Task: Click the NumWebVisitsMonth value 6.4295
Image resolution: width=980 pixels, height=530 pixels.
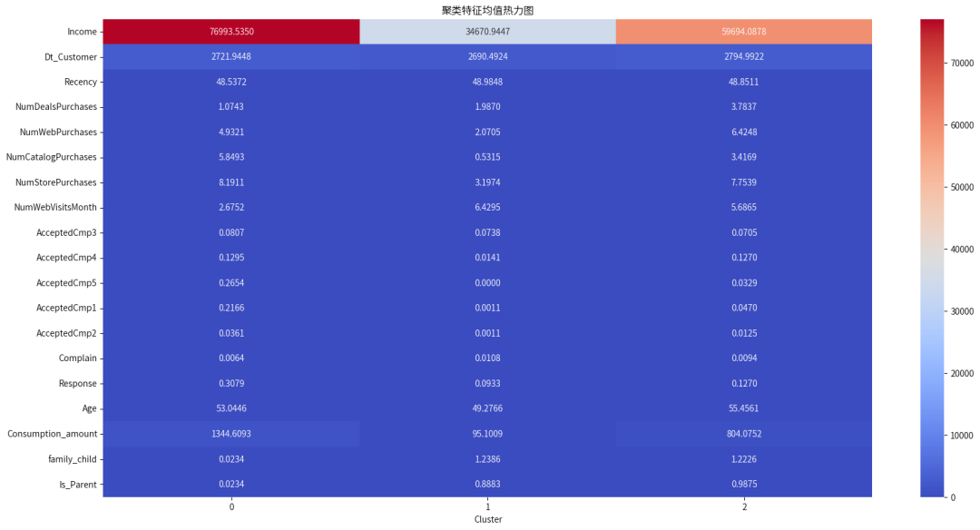Action: click(487, 208)
